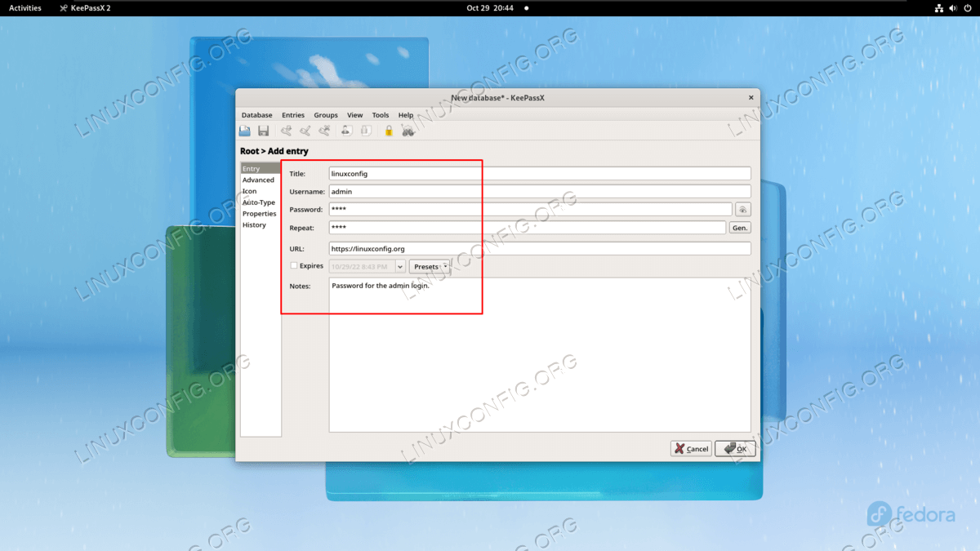Viewport: 980px width, 551px height.
Task: Open the Presets dropdown button
Action: pos(430,267)
